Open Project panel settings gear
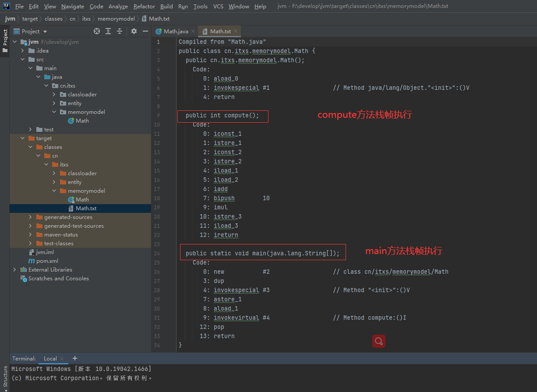This screenshot has width=537, height=392. pyautogui.click(x=134, y=31)
